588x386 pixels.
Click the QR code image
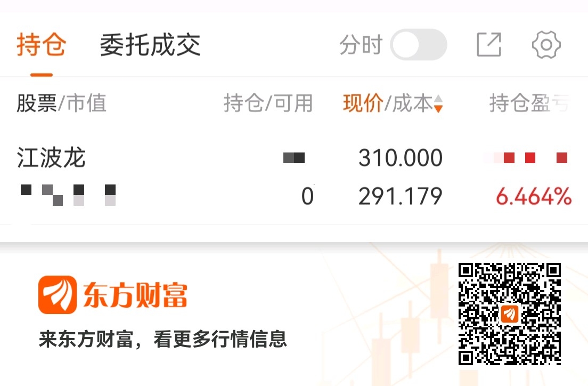point(510,314)
